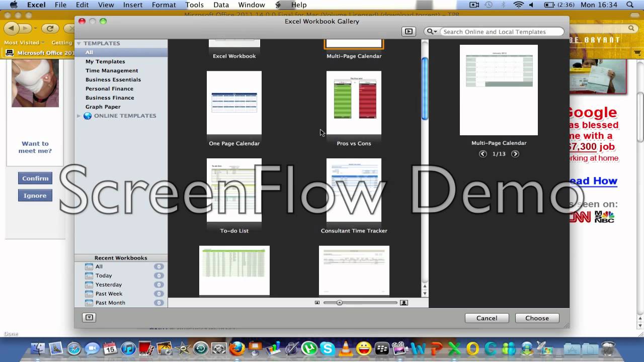This screenshot has height=362, width=644.
Task: Open the Tools menu
Action: point(194,5)
